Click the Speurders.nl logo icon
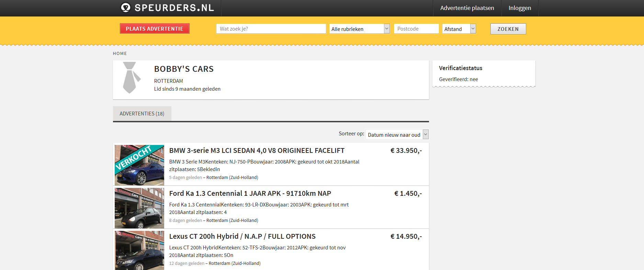The height and width of the screenshot is (270, 644). click(x=126, y=7)
